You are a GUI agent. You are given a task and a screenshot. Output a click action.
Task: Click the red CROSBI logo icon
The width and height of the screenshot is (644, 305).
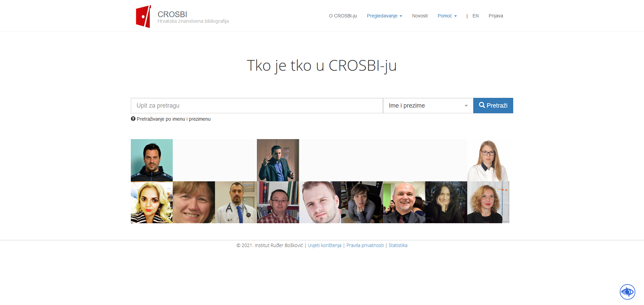[x=143, y=16]
